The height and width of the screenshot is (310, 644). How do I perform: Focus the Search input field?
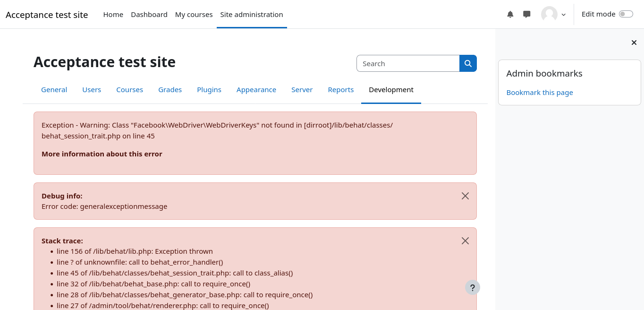[408, 63]
